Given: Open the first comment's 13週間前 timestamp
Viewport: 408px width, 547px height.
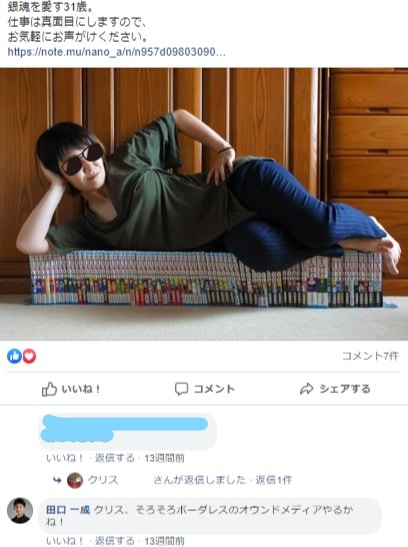Looking at the screenshot, I should coord(164,458).
